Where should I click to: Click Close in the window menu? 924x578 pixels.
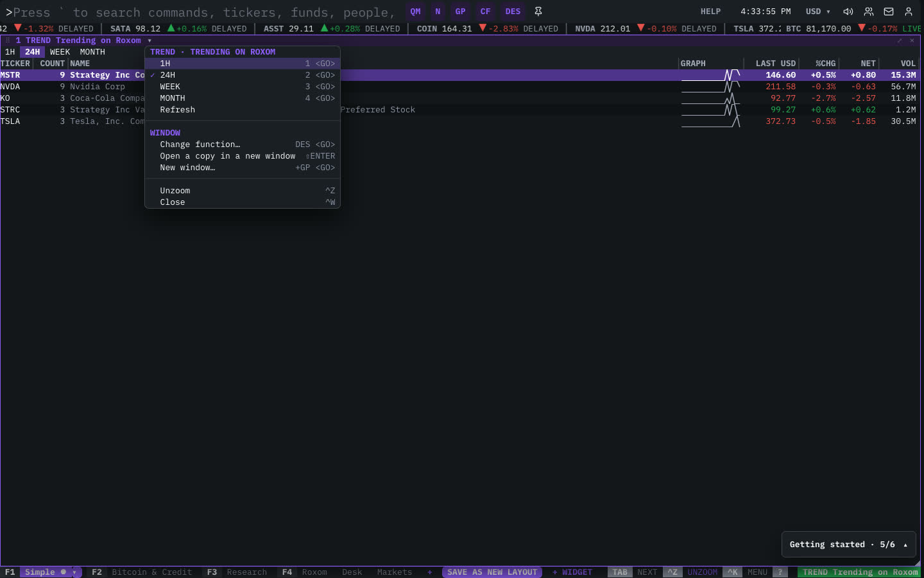pyautogui.click(x=243, y=202)
